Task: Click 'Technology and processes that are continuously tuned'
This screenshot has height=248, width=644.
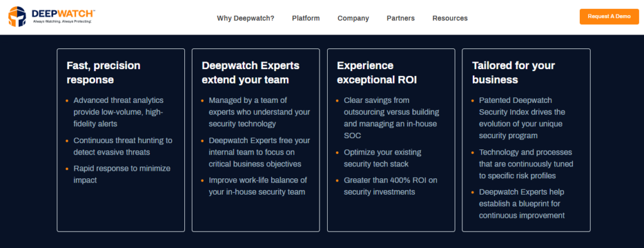Action: [526, 164]
